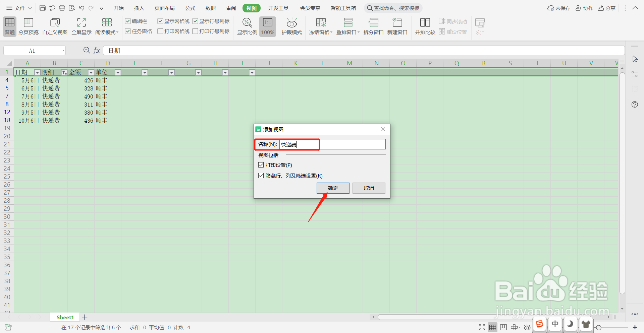Set zoom to 100%
This screenshot has width=644, height=333.
click(x=268, y=26)
